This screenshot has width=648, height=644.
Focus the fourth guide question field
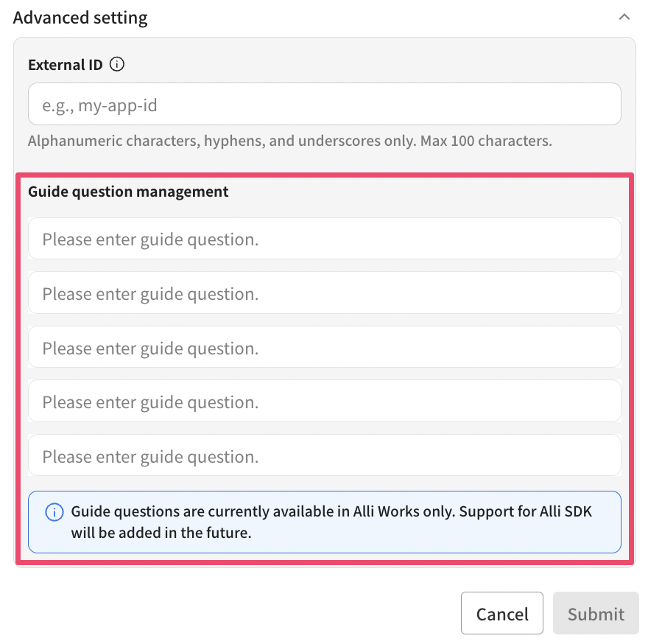click(x=324, y=402)
